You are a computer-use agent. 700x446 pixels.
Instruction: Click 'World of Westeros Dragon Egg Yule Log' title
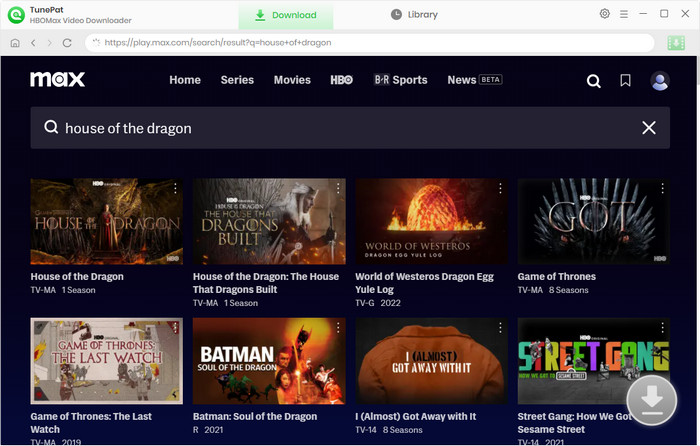click(x=425, y=283)
